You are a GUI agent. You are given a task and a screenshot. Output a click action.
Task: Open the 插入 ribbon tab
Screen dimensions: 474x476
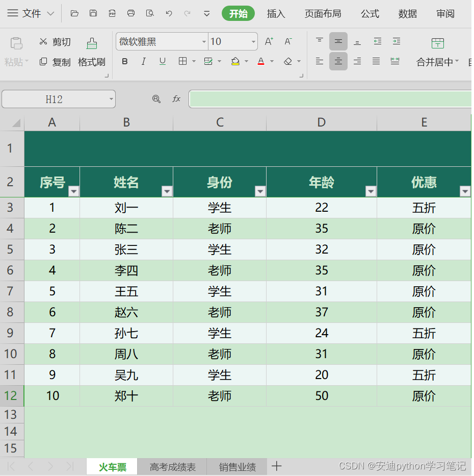tap(276, 14)
